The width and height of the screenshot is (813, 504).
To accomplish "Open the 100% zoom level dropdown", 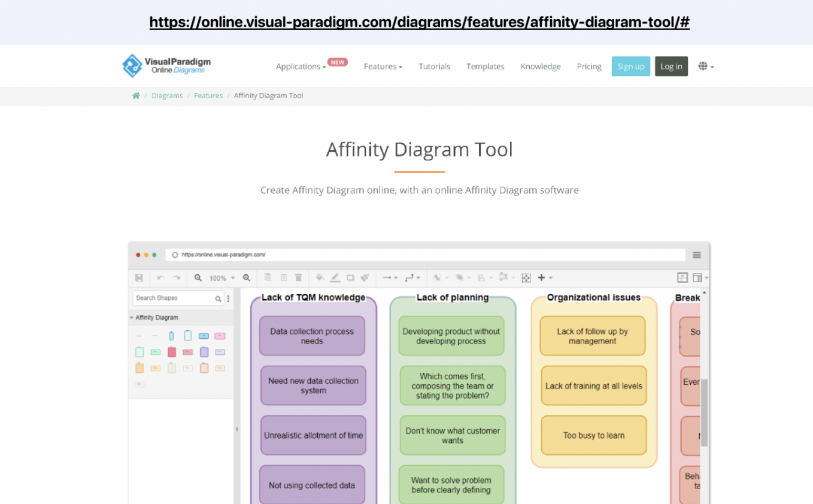I will tap(222, 278).
